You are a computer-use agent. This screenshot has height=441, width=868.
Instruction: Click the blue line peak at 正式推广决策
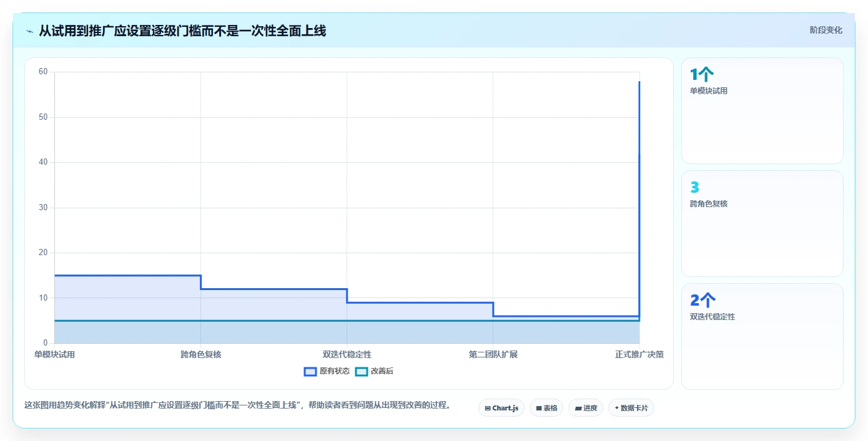coord(639,82)
